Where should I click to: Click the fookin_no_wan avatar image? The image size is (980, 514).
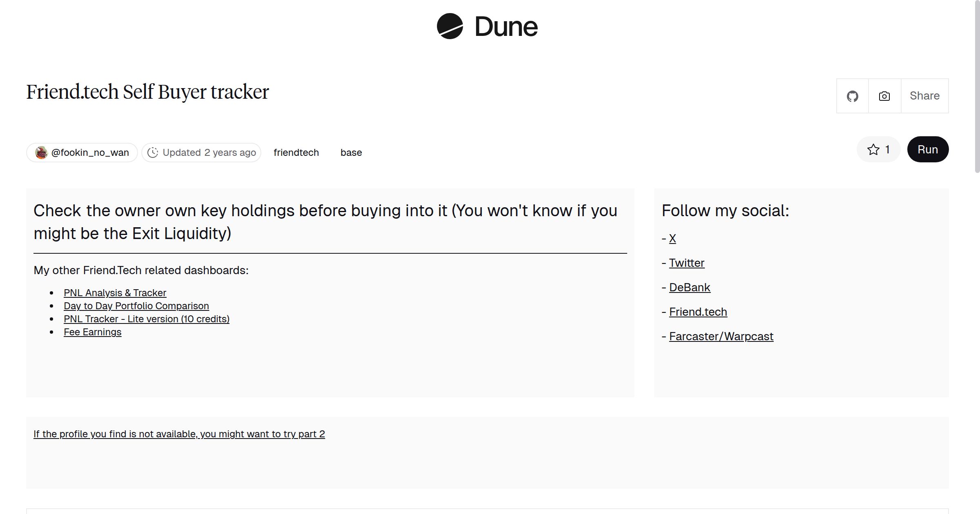[41, 153]
